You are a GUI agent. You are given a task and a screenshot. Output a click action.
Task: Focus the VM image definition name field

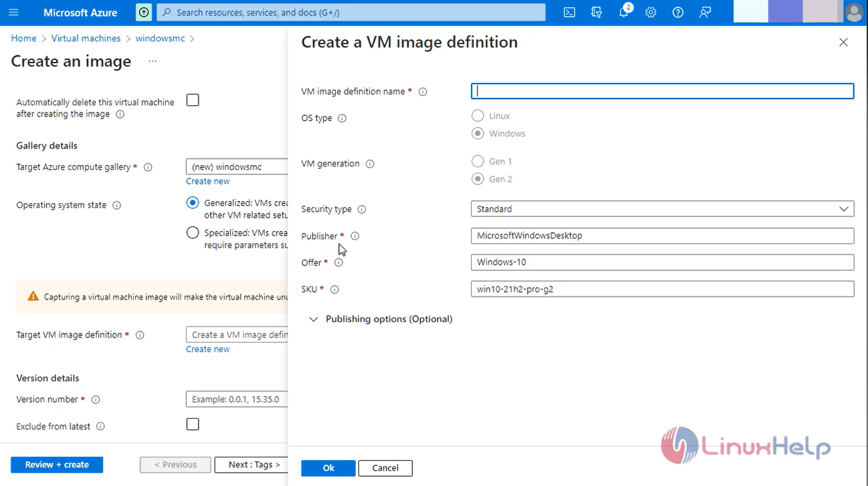pyautogui.click(x=662, y=91)
